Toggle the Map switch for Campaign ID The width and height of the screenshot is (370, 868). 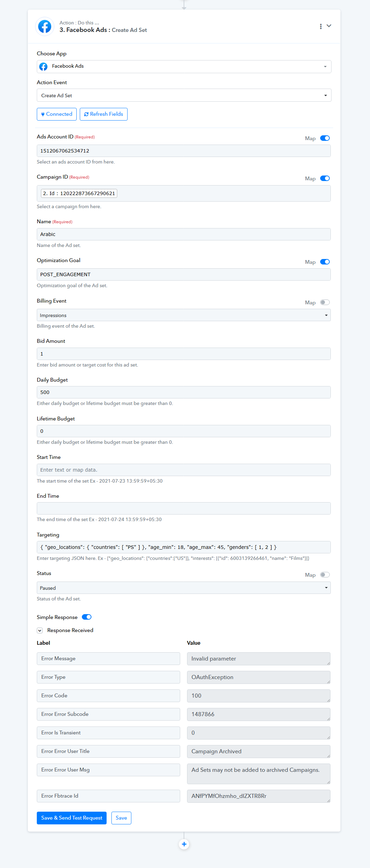click(x=325, y=178)
